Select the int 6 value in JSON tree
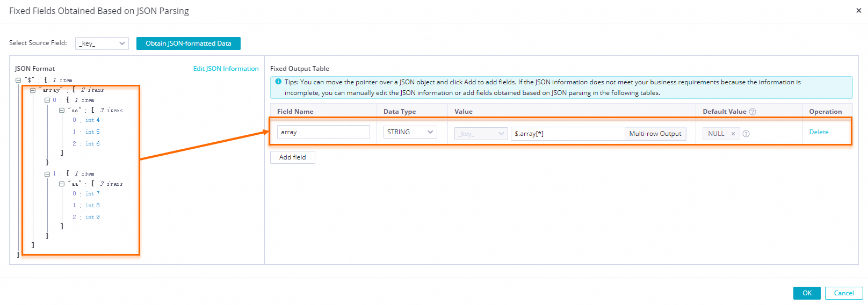This screenshot has width=868, height=305. click(92, 144)
